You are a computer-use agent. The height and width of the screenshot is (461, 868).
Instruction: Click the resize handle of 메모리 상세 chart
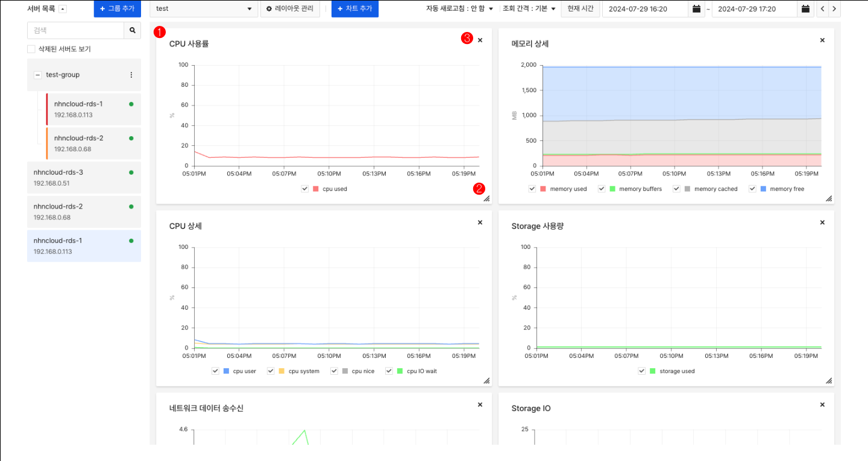tap(829, 198)
